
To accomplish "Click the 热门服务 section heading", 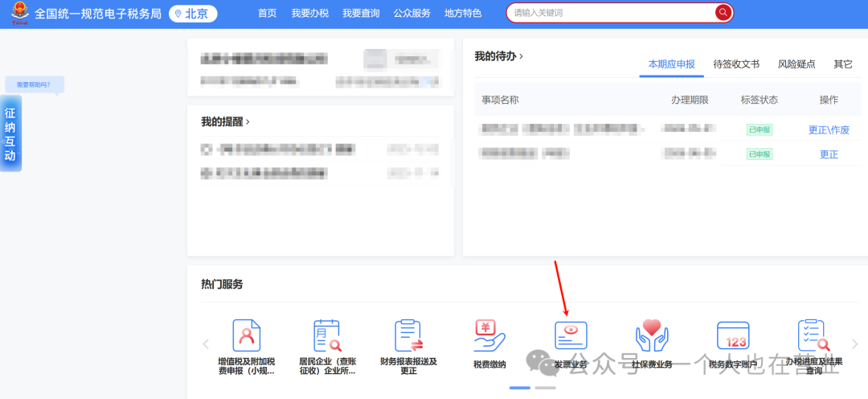I will [x=222, y=285].
